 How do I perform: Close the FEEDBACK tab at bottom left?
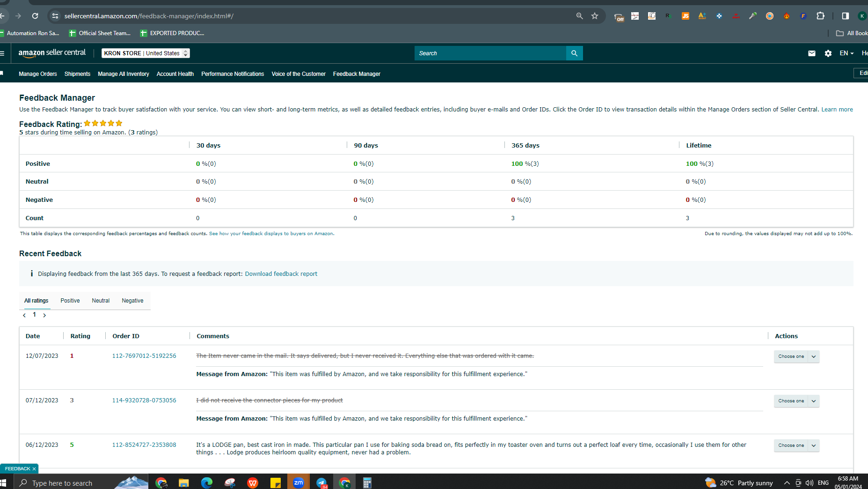coord(34,469)
